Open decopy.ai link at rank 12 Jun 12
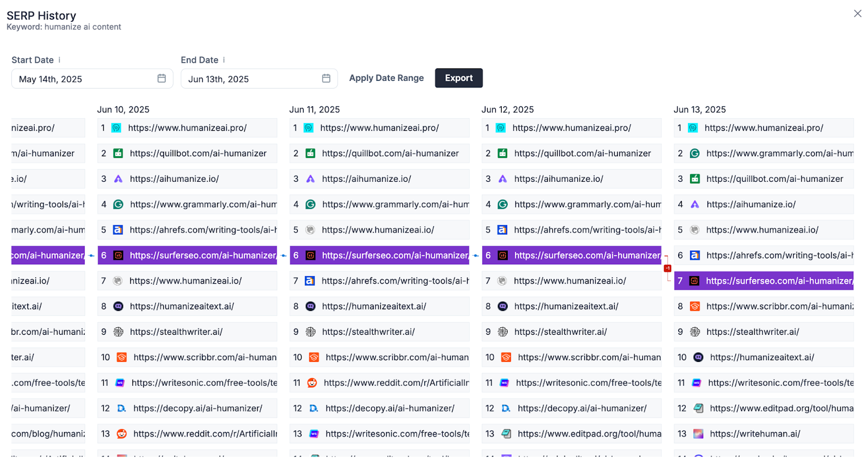 click(x=582, y=409)
